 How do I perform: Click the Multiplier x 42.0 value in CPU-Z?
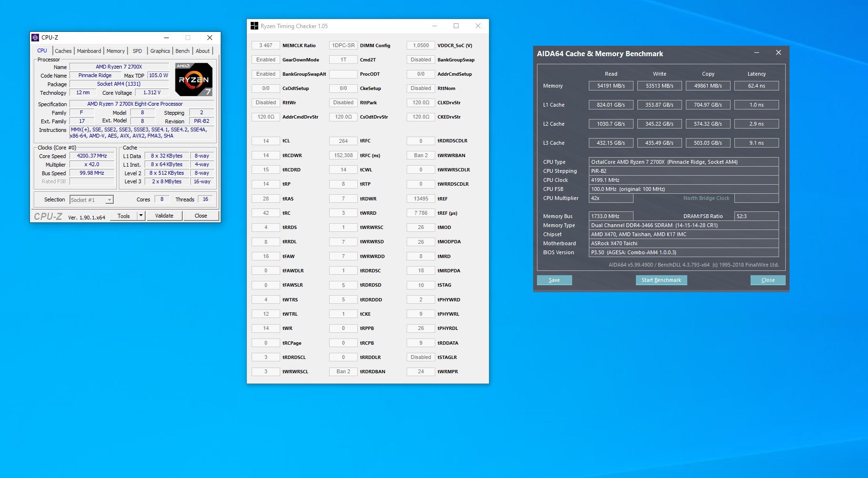(x=92, y=165)
